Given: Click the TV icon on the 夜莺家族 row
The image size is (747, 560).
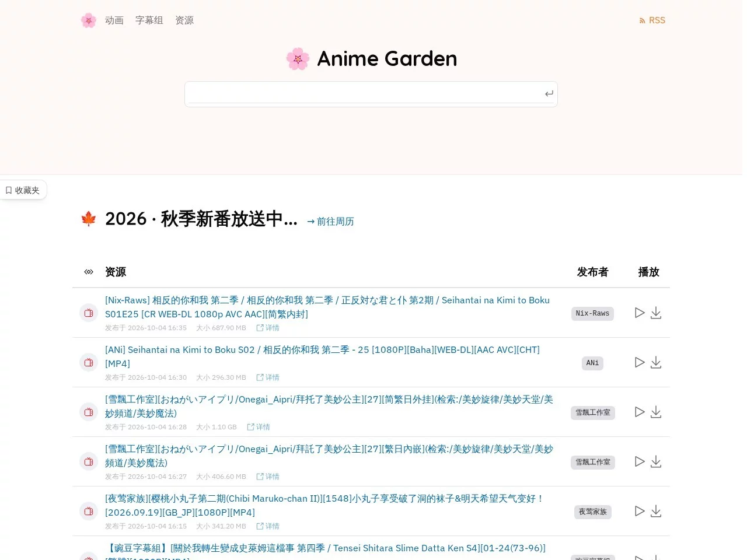Looking at the screenshot, I should coord(89,511).
